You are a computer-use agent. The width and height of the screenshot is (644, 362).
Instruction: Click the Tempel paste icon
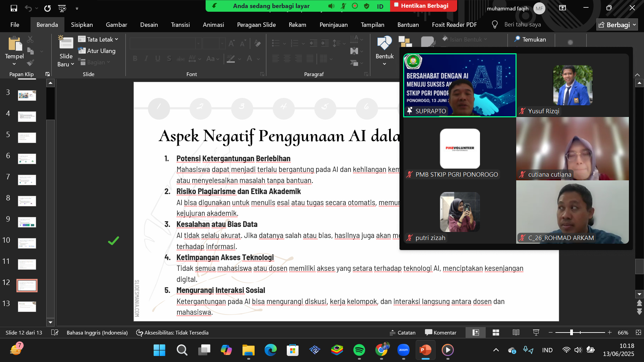coord(14,44)
